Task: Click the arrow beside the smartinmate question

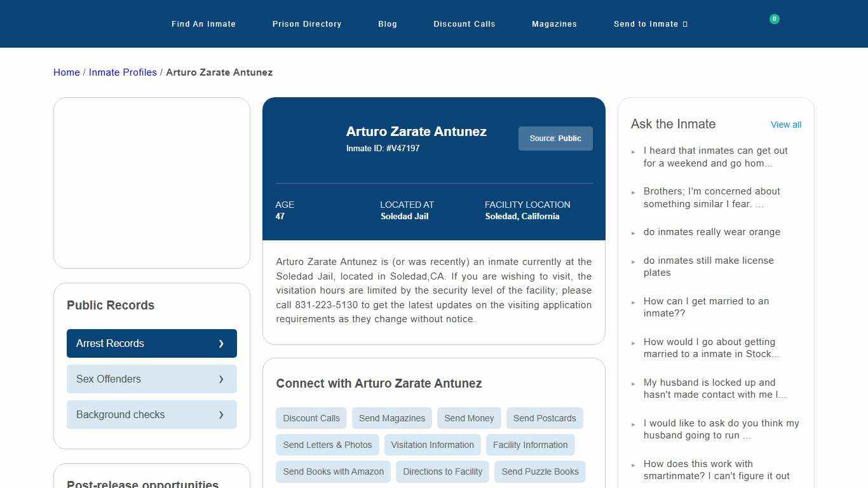Action: click(633, 464)
